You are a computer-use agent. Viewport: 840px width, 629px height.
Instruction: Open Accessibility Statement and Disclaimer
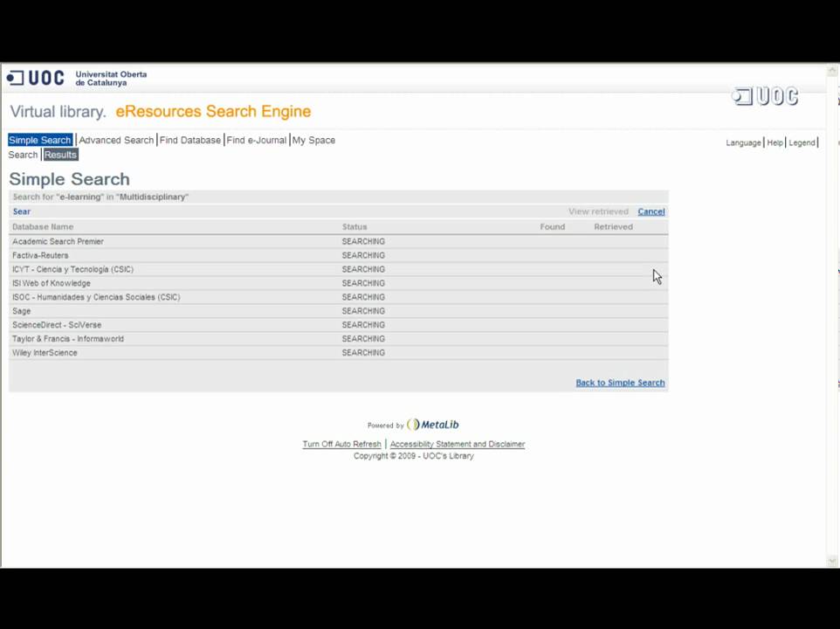pyautogui.click(x=458, y=444)
